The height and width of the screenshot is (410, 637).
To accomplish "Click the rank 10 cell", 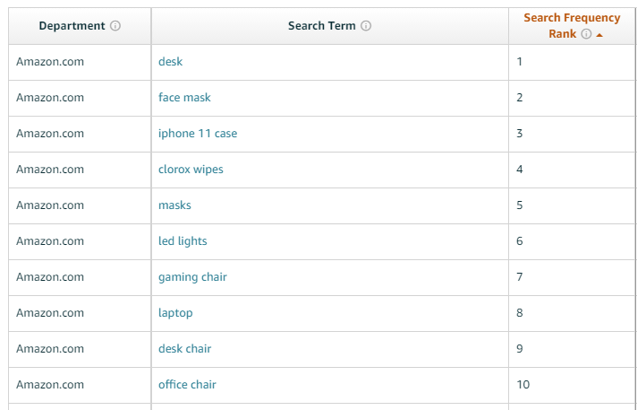I will 572,385.
